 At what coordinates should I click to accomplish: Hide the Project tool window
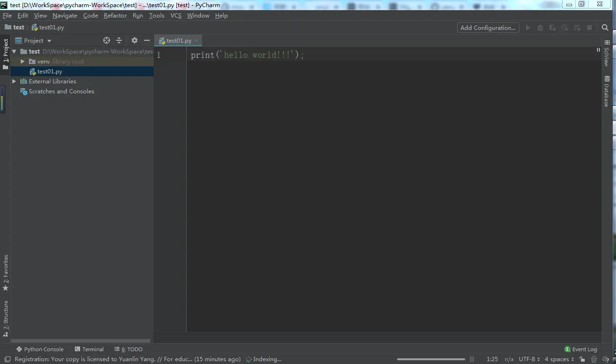point(147,41)
